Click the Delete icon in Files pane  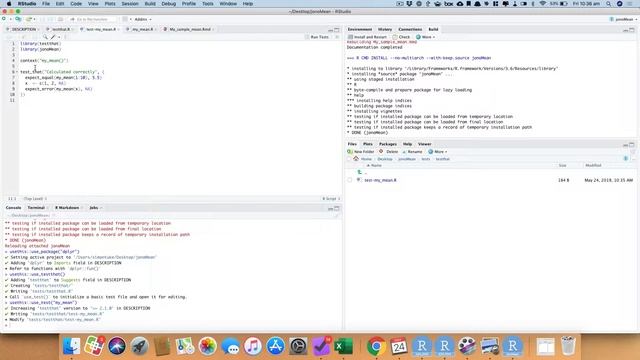pyautogui.click(x=381, y=151)
